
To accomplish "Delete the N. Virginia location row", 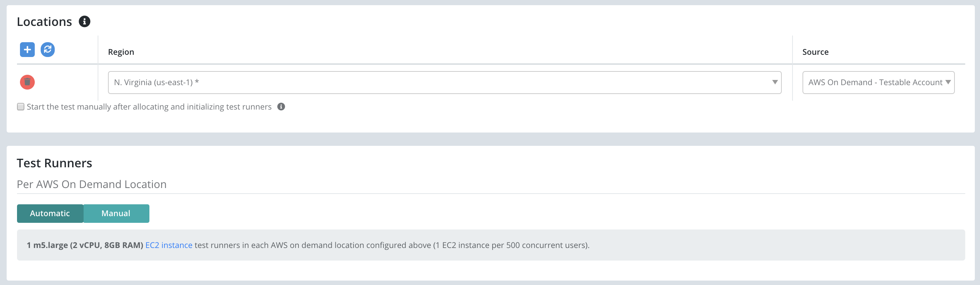I will tap(27, 82).
